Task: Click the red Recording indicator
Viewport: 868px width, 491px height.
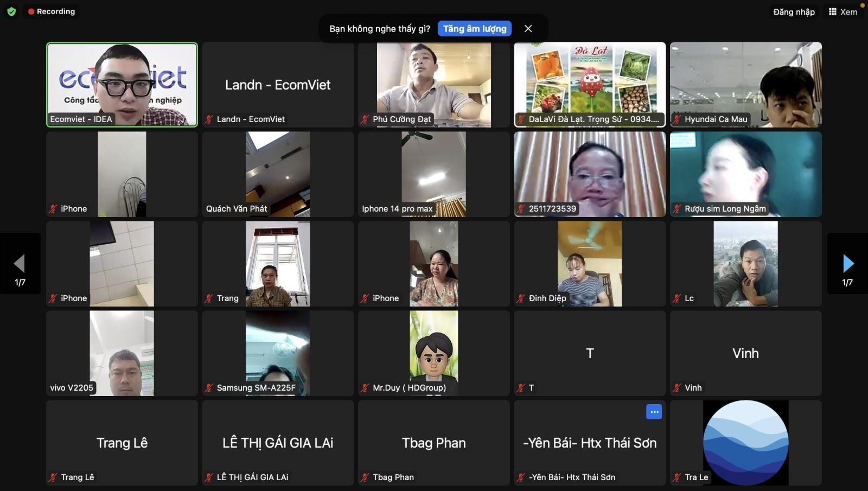Action: [50, 11]
